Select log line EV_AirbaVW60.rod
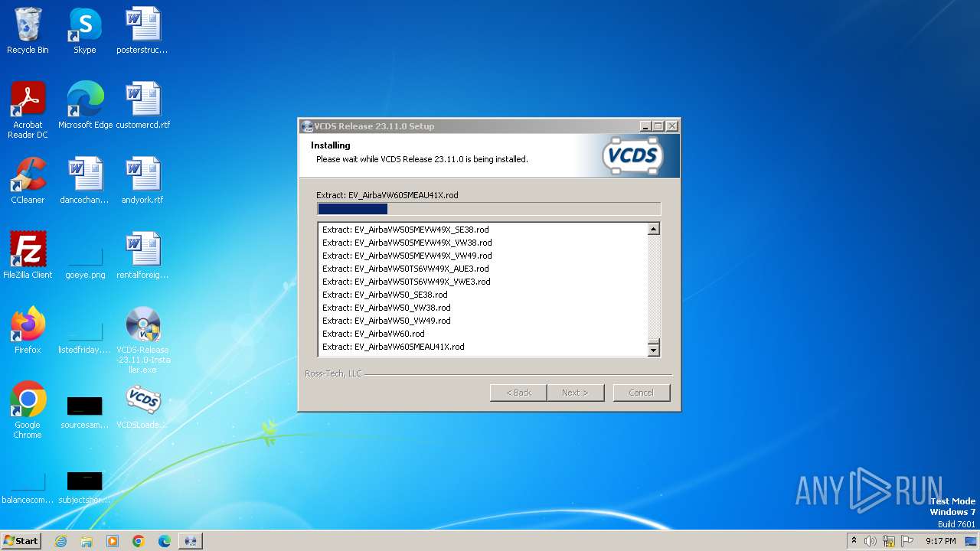980x551 pixels. (373, 334)
